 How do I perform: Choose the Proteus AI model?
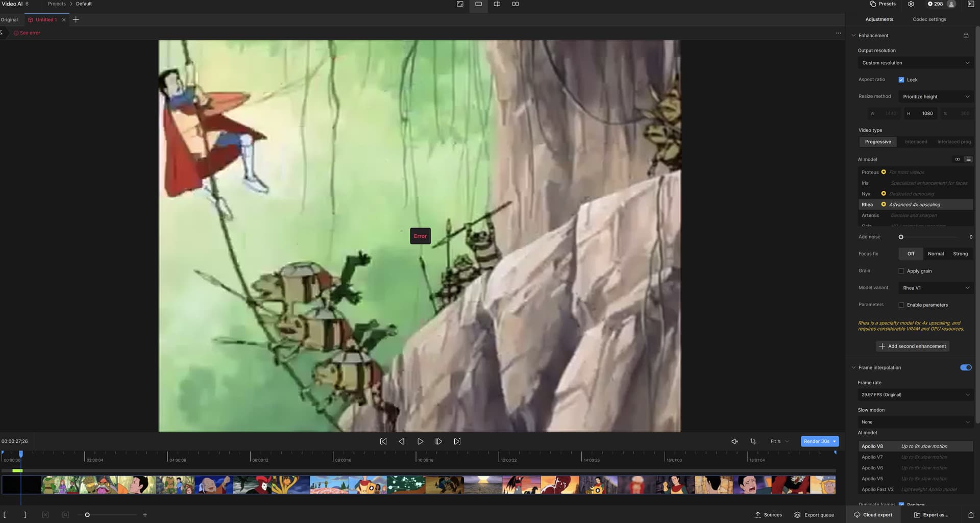(915, 172)
